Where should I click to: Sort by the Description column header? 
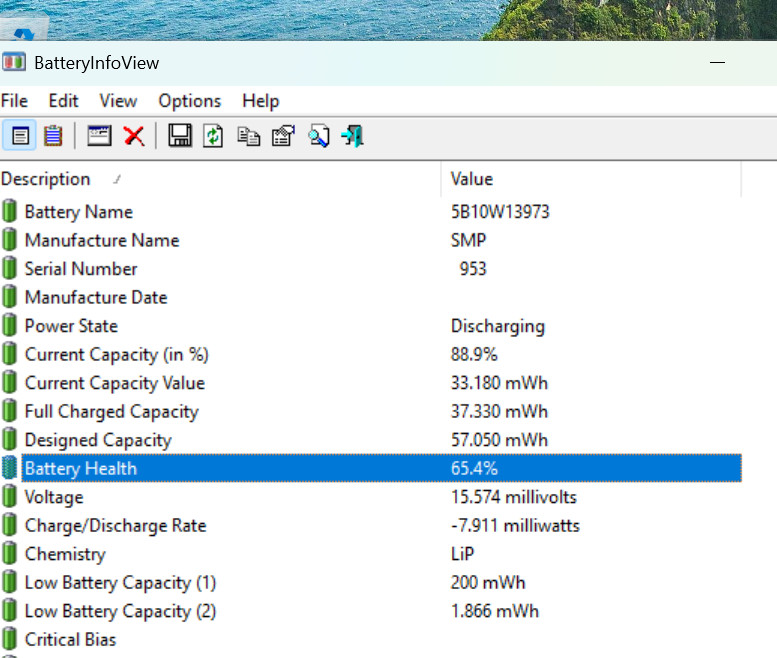pos(45,179)
